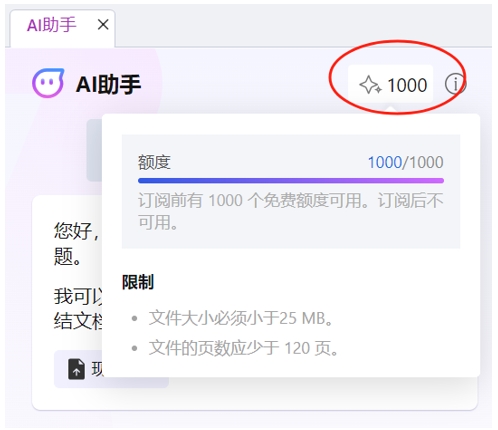The image size is (498, 430).
Task: Click the 您好 greeting message
Action: click(x=77, y=244)
